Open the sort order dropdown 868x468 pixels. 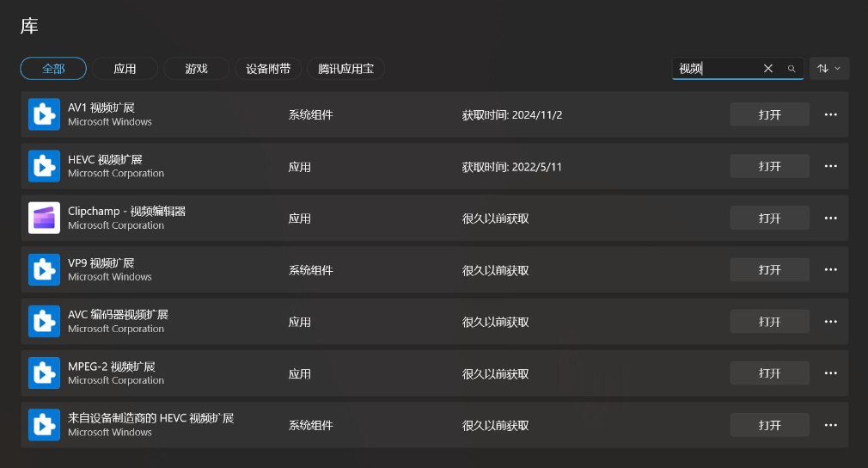click(x=828, y=69)
